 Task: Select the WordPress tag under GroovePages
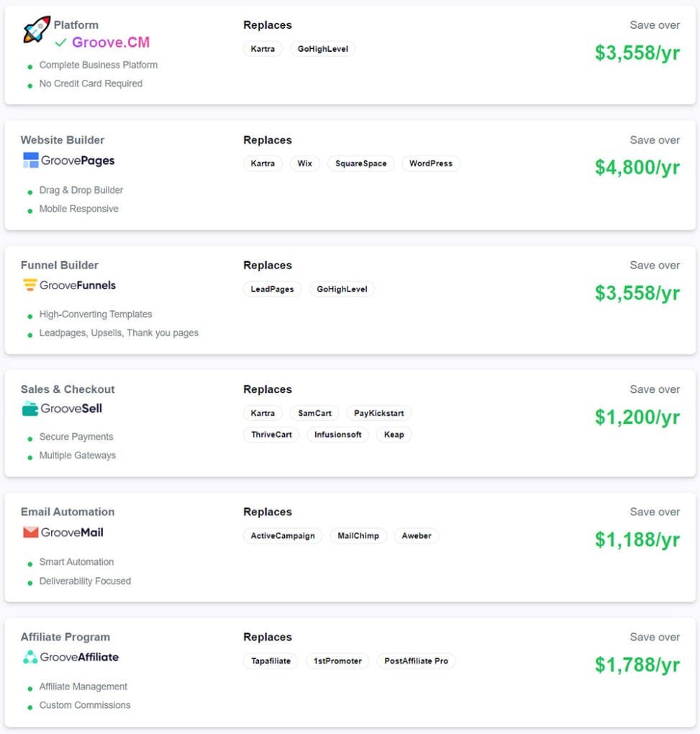[x=431, y=163]
